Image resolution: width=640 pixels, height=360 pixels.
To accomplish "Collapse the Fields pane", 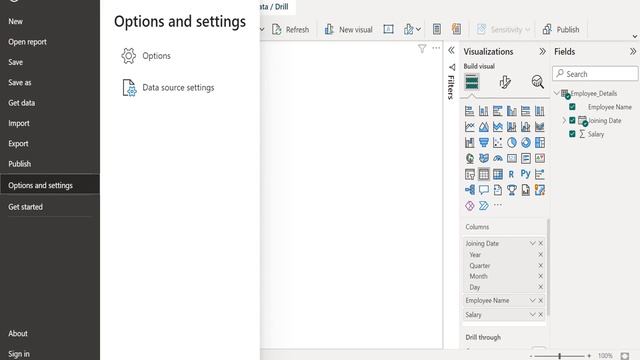I will (633, 51).
